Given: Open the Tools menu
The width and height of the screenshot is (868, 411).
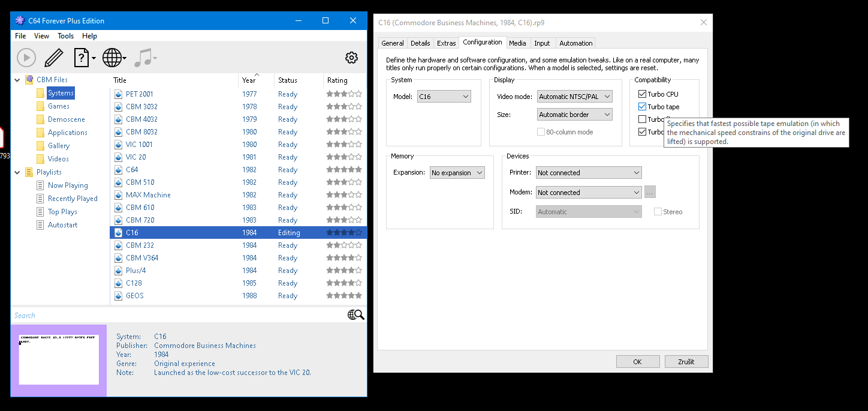Looking at the screenshot, I should [66, 36].
